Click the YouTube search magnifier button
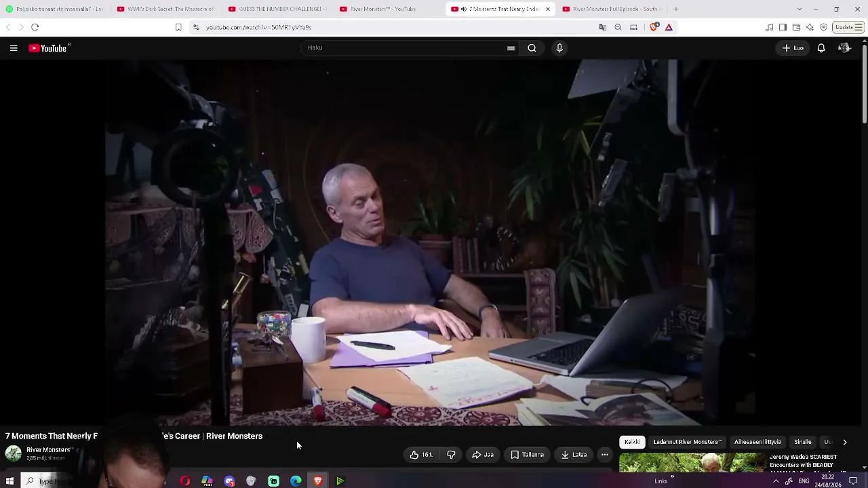 coord(532,48)
